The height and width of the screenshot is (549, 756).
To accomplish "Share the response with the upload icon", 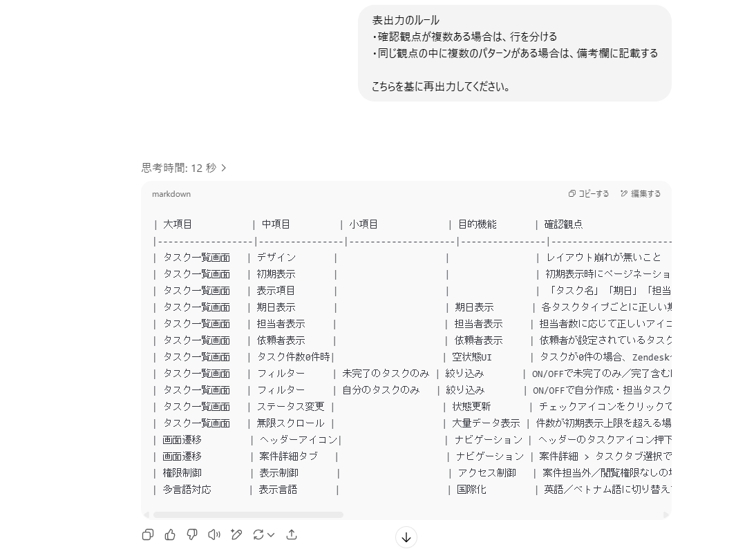I will tap(292, 534).
